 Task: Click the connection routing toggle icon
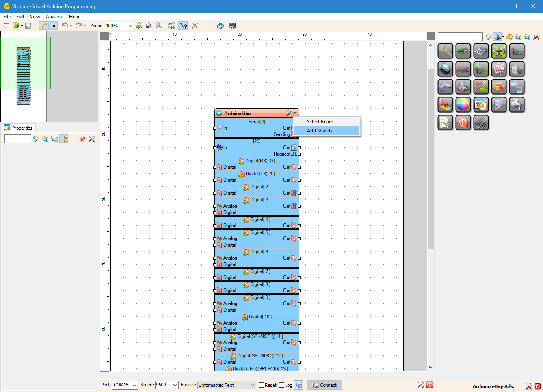(x=183, y=26)
